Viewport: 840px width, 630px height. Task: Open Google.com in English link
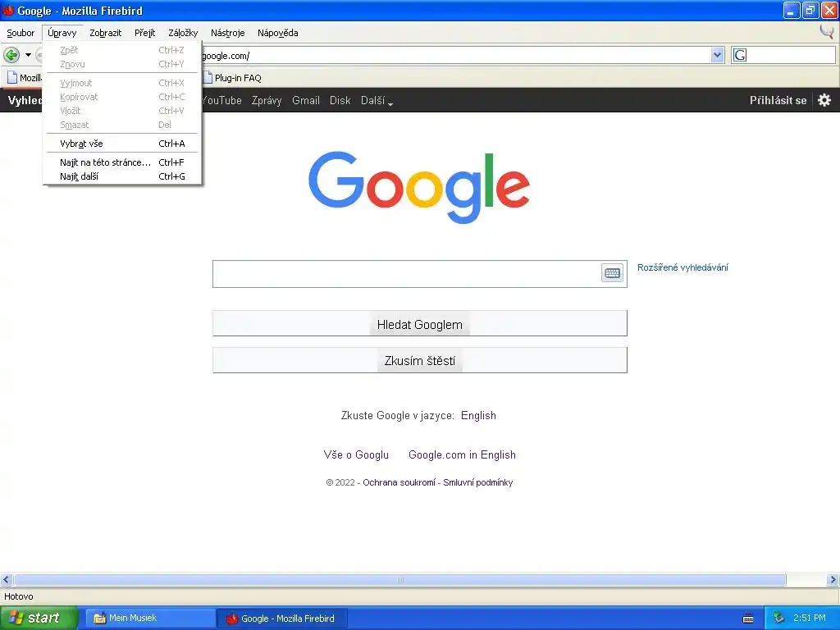pos(462,454)
